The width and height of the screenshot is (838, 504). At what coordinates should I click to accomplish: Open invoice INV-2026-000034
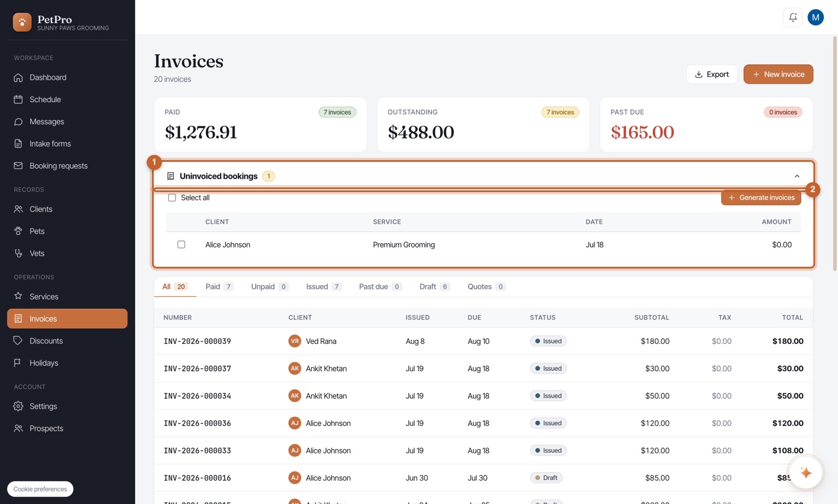click(x=197, y=396)
